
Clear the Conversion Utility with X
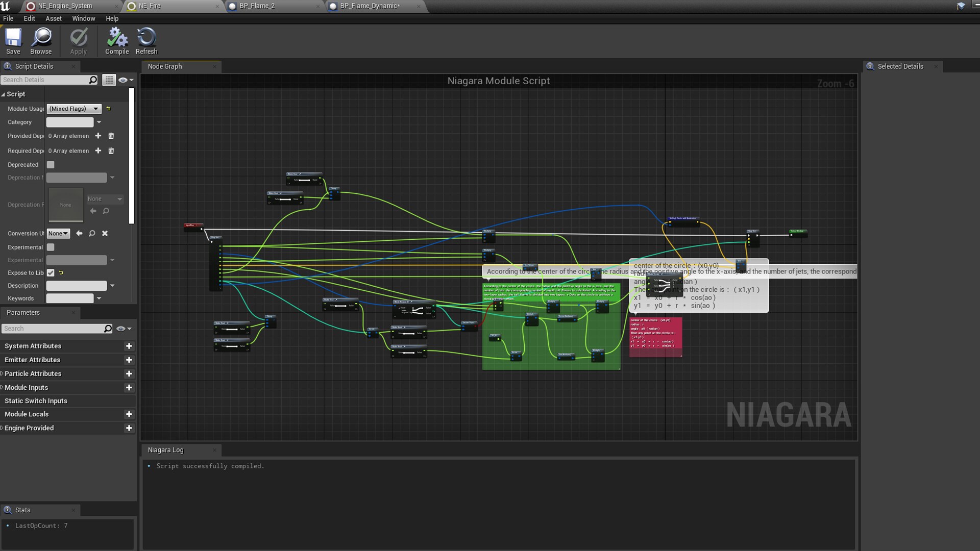point(105,233)
